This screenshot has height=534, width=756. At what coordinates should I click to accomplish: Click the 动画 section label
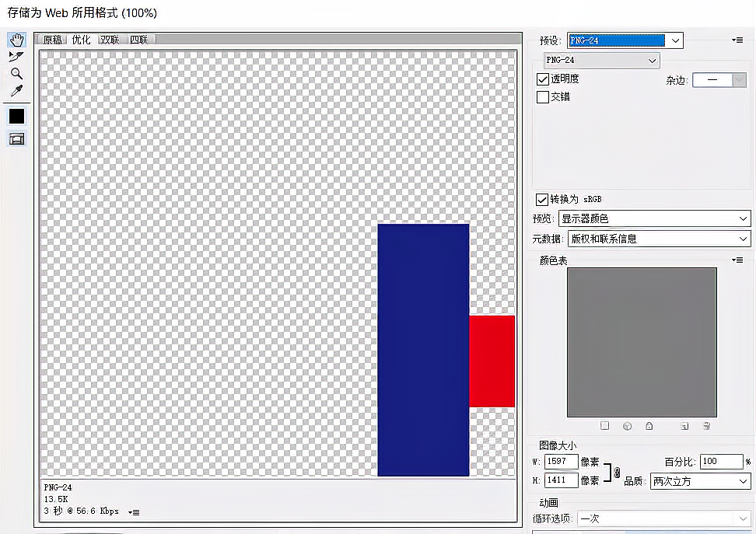click(x=548, y=503)
